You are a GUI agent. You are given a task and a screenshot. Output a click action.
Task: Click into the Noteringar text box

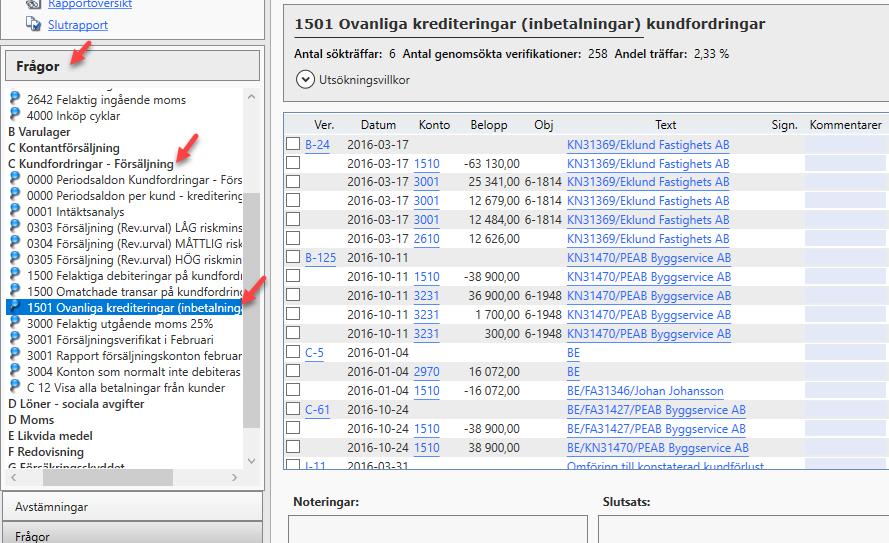438,529
